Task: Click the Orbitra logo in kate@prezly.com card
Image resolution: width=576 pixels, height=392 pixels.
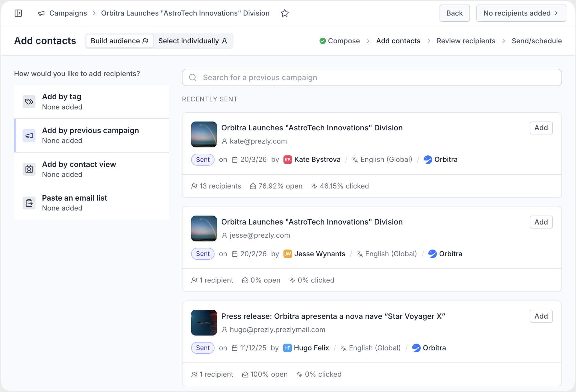Action: click(x=428, y=160)
